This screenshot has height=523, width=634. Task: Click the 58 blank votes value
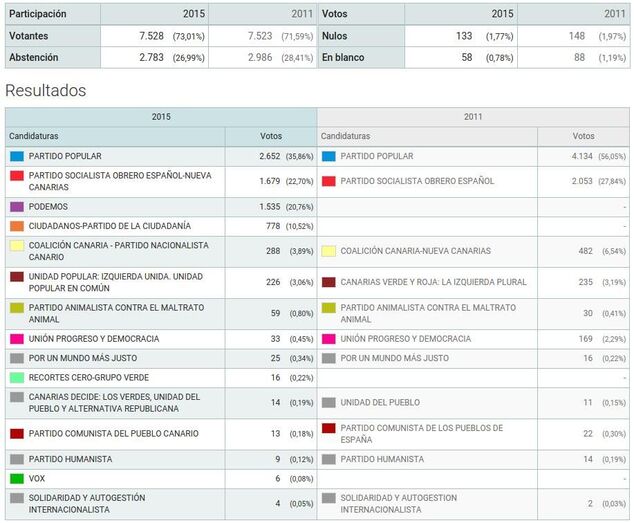pyautogui.click(x=467, y=57)
